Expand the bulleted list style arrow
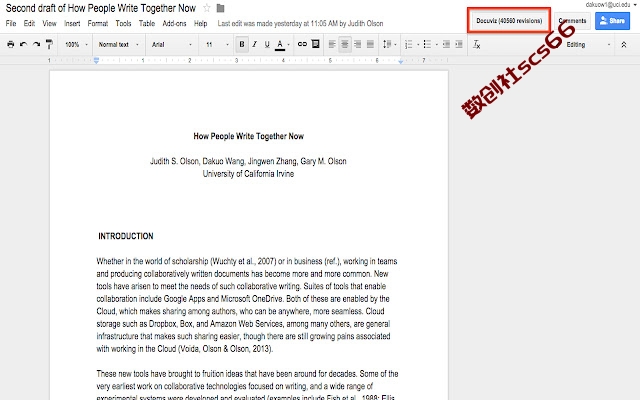The image size is (640, 400). [437, 44]
